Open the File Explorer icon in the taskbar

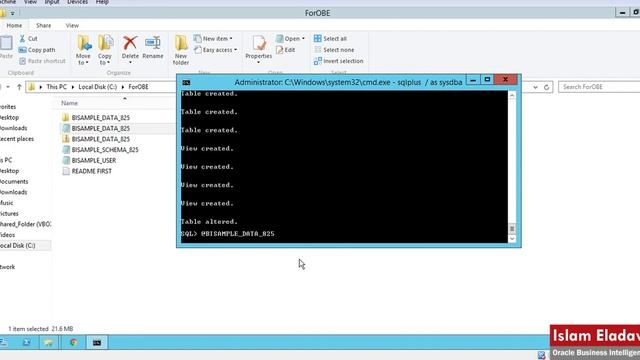click(49, 342)
